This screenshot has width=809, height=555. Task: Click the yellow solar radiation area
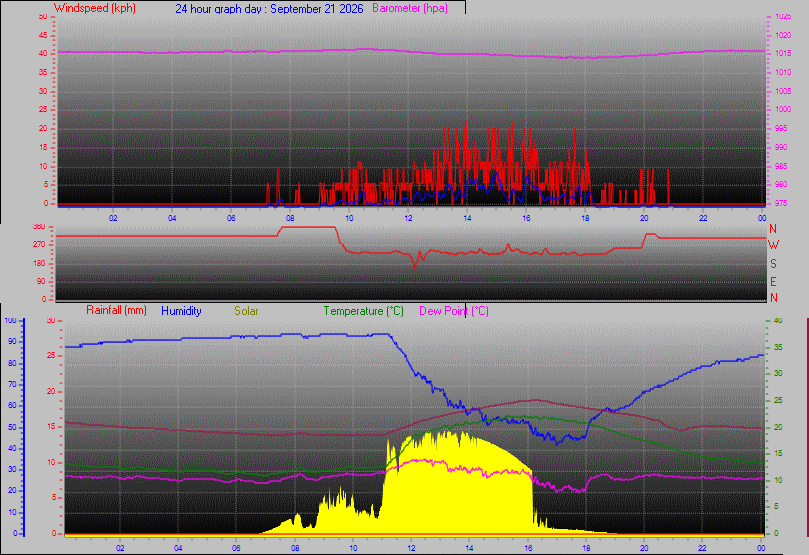click(x=459, y=490)
